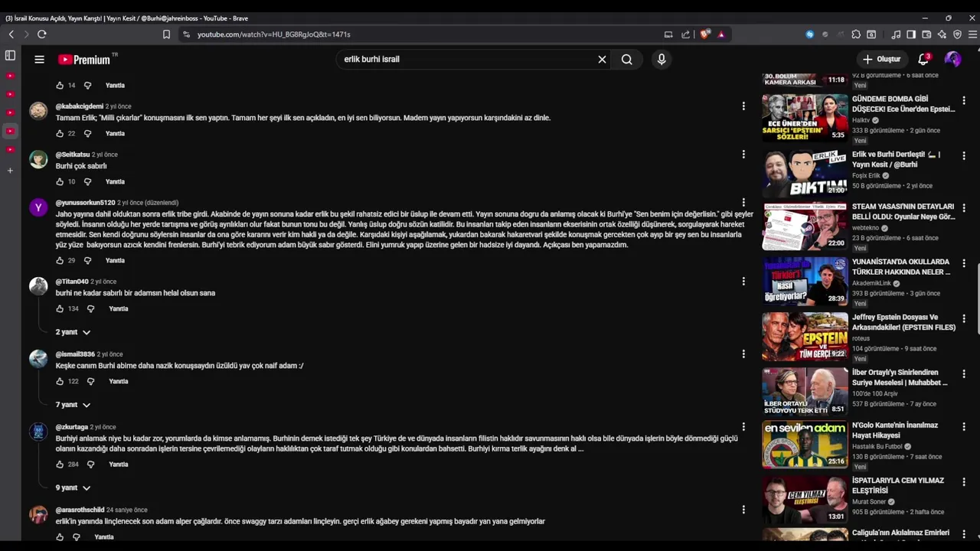This screenshot has height=551, width=980.
Task: Open a new tab with the plus icon
Action: [x=10, y=171]
